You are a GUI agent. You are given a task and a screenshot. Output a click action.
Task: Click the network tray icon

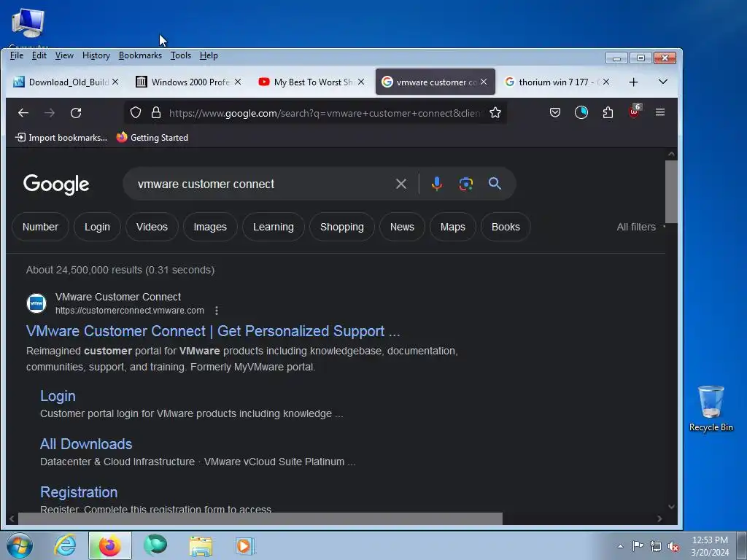[x=656, y=546]
